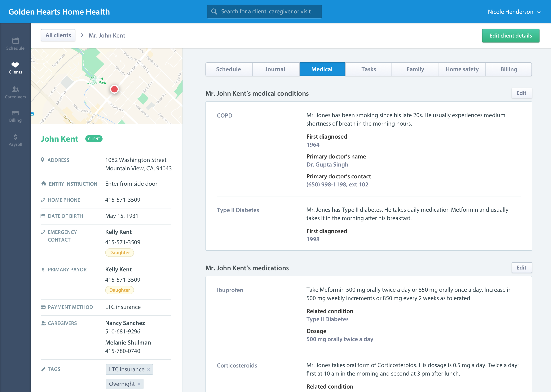
Task: Click the Mr. John Kent breadcrumb
Action: pos(107,35)
